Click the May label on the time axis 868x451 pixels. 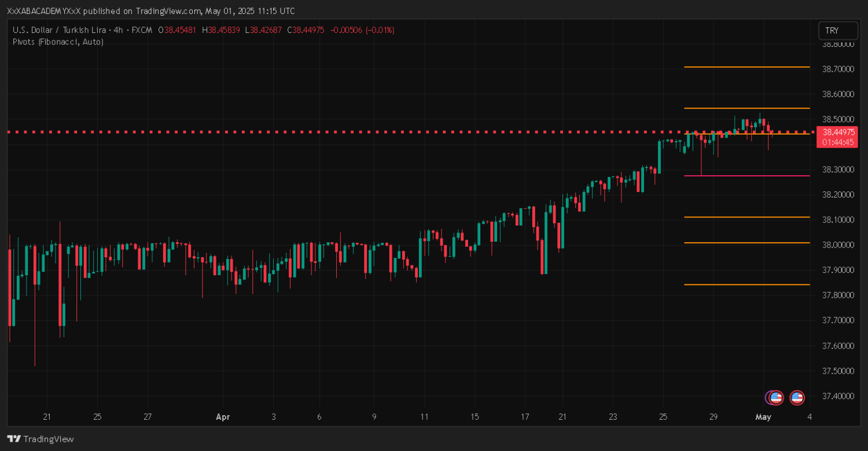763,416
